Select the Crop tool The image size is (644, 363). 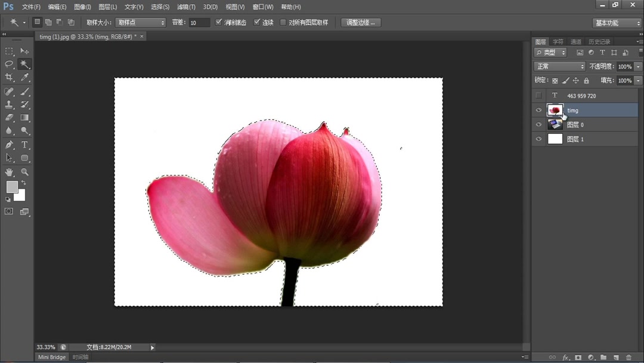[9, 77]
